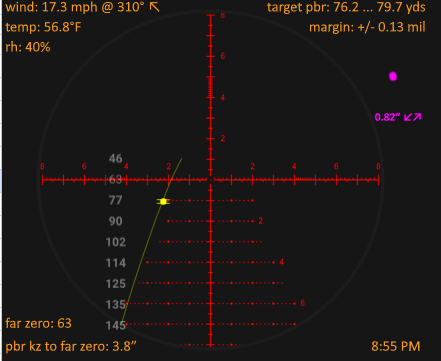Select the 145 yard range label
The image size is (441, 361).
point(116,325)
